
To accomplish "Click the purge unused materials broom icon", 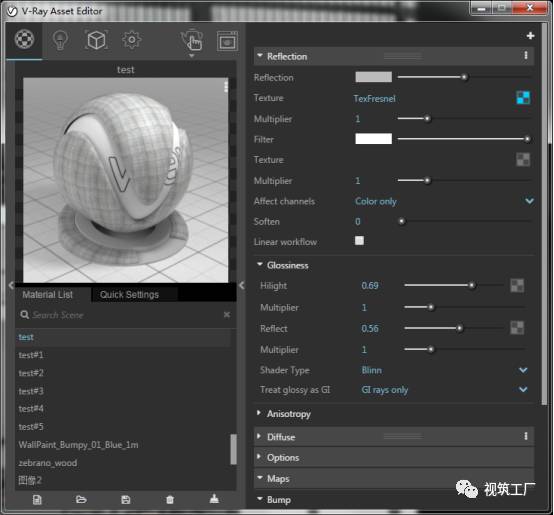I will (214, 499).
